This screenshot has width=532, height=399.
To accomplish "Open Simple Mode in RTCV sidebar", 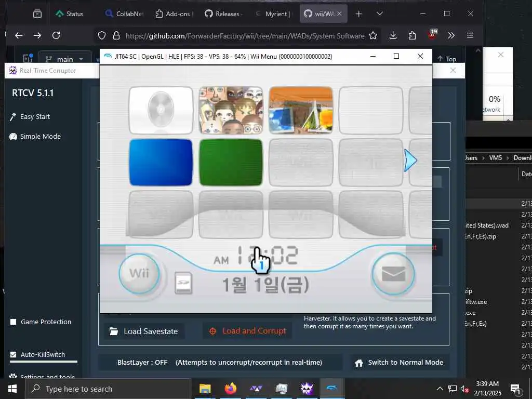I will [35, 137].
